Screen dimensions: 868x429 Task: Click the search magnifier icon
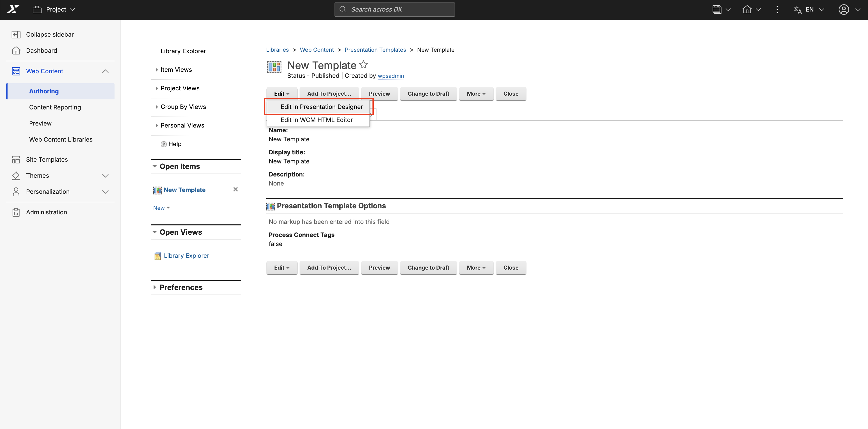coord(343,10)
